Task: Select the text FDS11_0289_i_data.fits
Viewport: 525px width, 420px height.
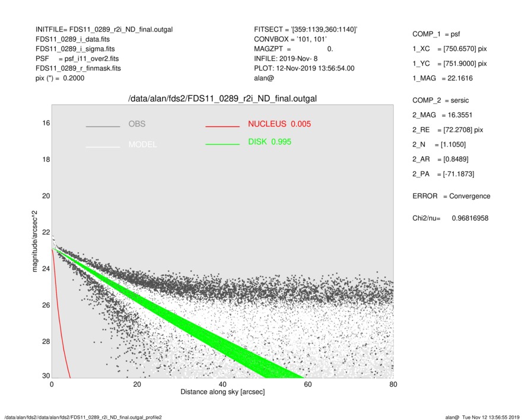Action: coord(72,39)
